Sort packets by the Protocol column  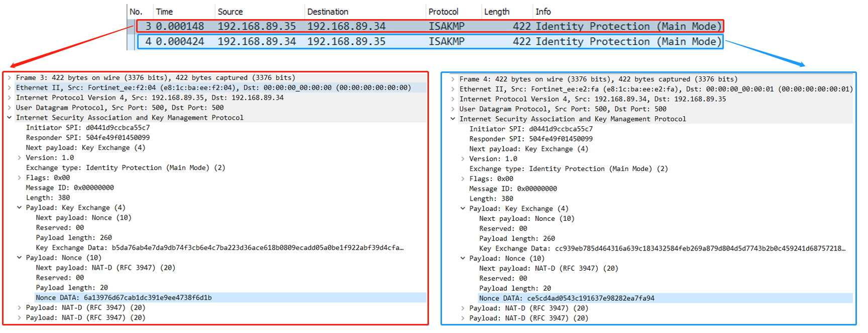pyautogui.click(x=443, y=12)
